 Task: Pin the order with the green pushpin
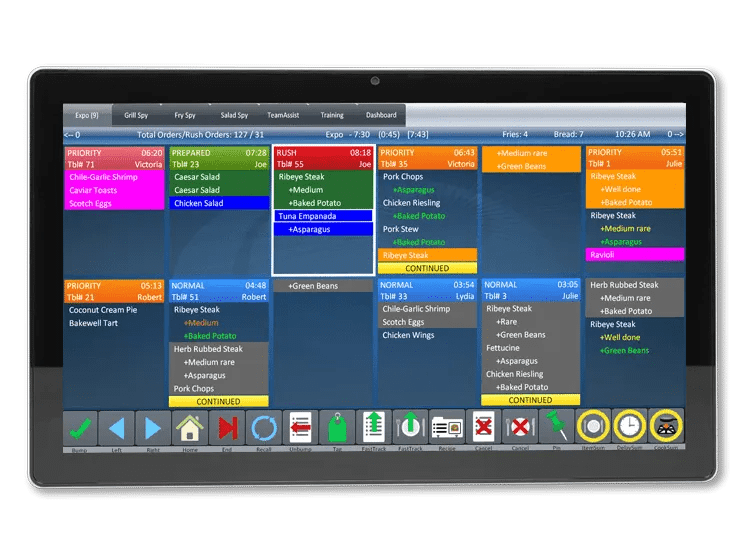pyautogui.click(x=557, y=428)
